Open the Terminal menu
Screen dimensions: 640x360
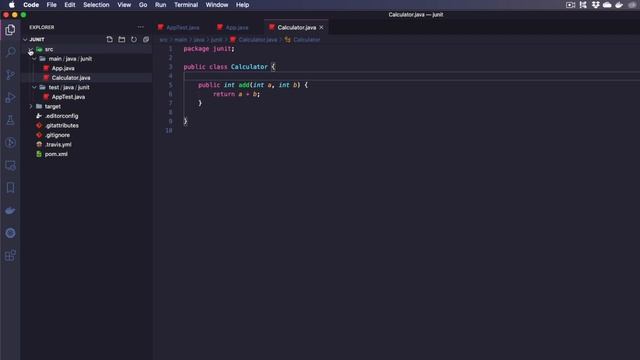coord(186,5)
